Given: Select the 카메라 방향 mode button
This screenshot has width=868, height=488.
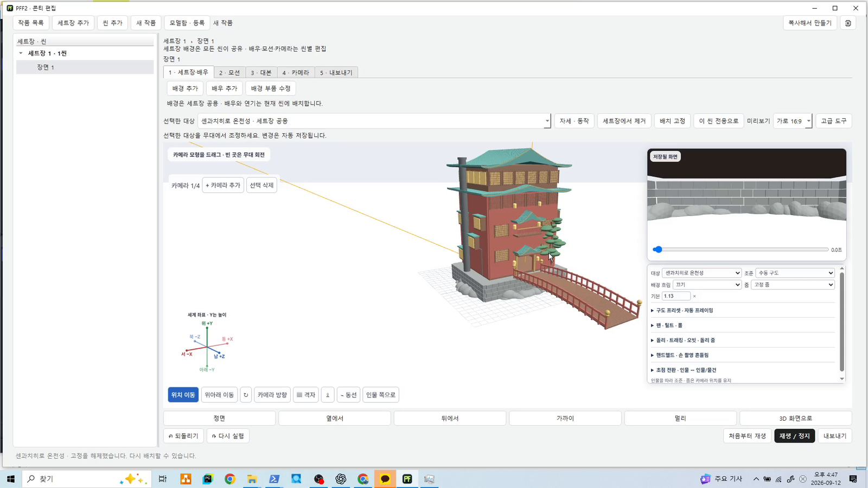Looking at the screenshot, I should point(272,395).
